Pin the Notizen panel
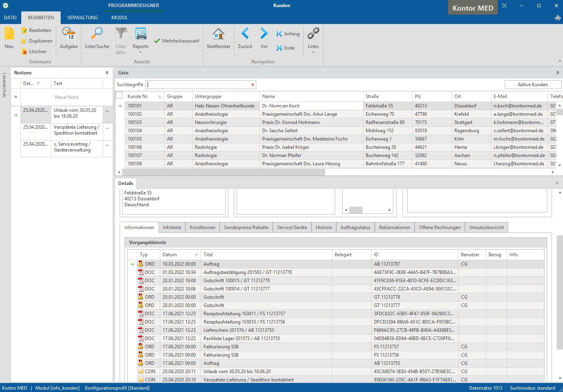The width and height of the screenshot is (563, 392). point(107,73)
